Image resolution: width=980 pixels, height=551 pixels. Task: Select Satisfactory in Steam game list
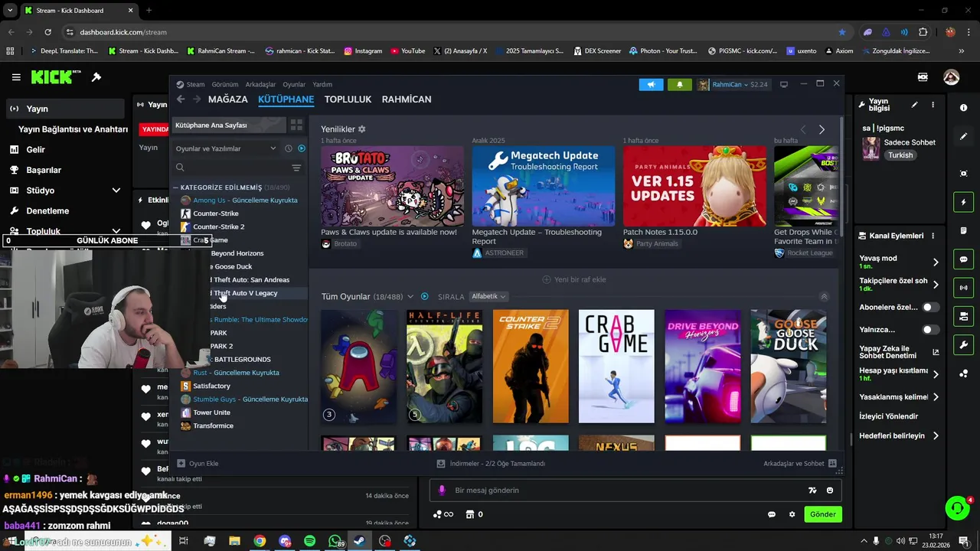click(211, 386)
